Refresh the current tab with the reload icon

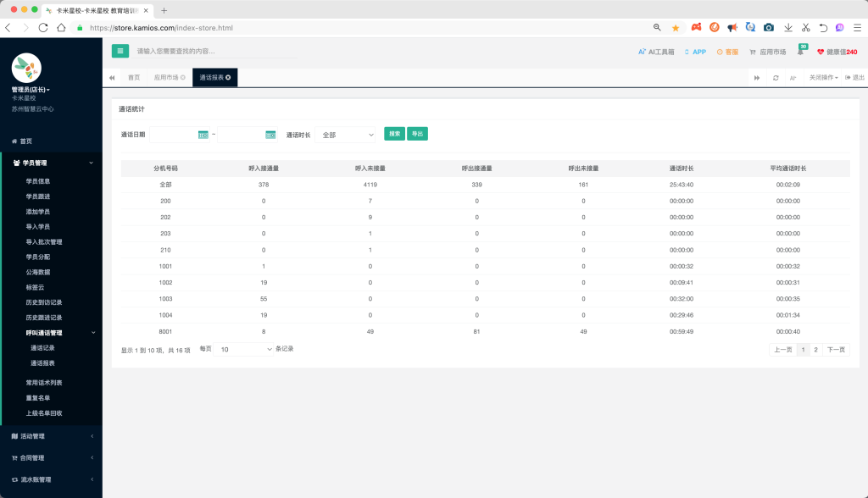point(776,78)
